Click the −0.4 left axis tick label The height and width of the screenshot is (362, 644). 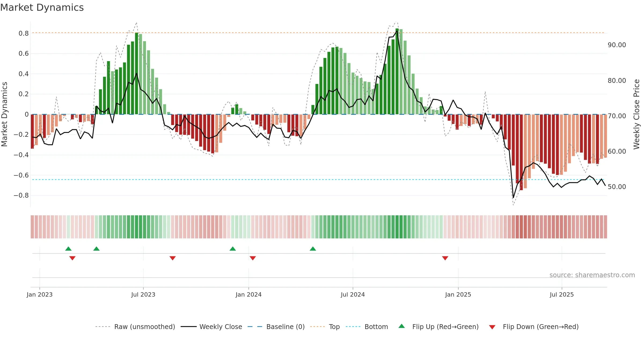(21, 155)
